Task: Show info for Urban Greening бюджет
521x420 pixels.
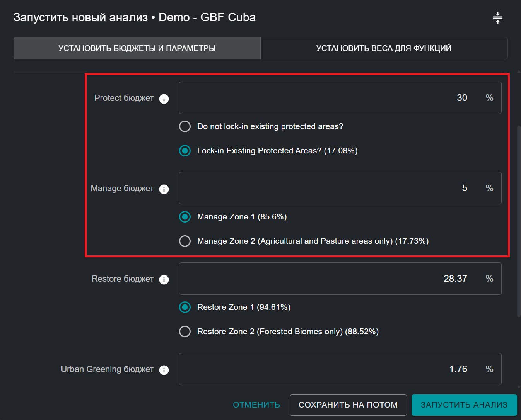Action: pyautogui.click(x=164, y=370)
